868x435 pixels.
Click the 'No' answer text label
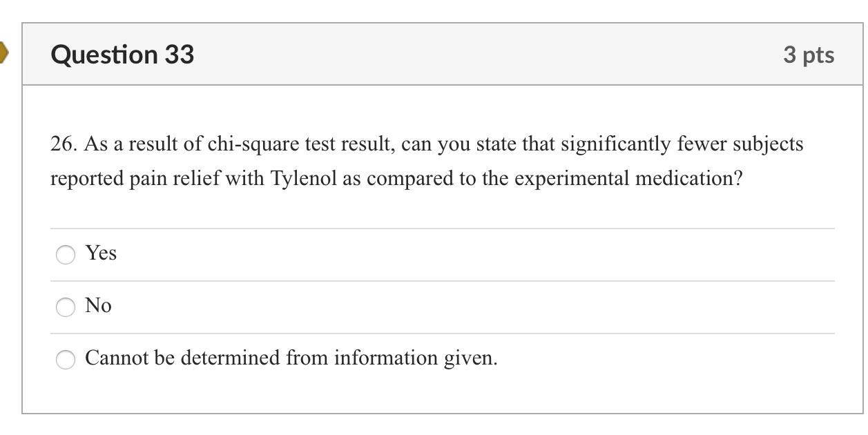point(98,306)
